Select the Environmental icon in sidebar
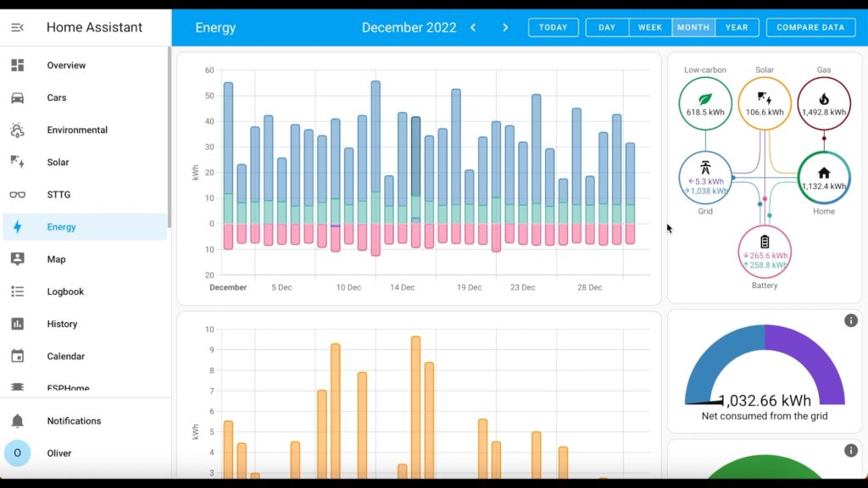This screenshot has height=488, width=868. coord(17,130)
